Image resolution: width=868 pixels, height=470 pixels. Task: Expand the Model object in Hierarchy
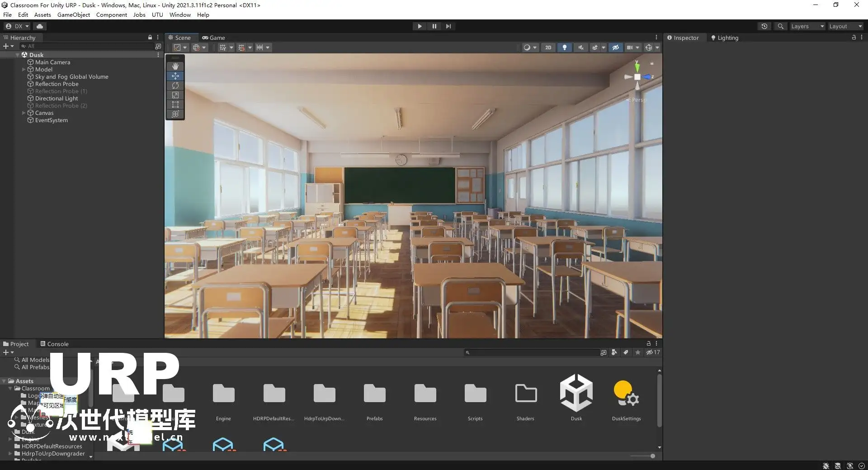24,70
